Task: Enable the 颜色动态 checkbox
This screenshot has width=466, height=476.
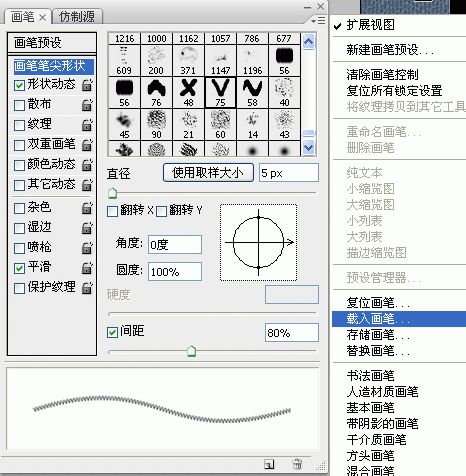Action: 19,165
